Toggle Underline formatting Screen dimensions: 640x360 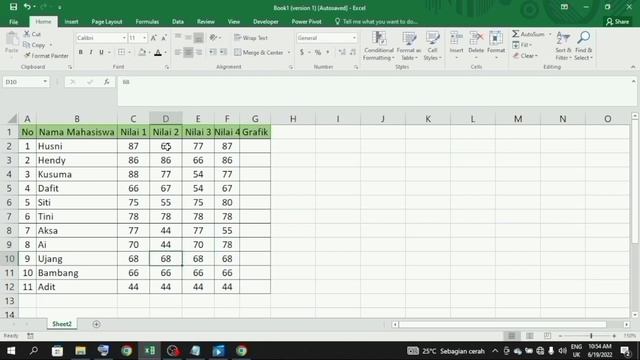101,52
